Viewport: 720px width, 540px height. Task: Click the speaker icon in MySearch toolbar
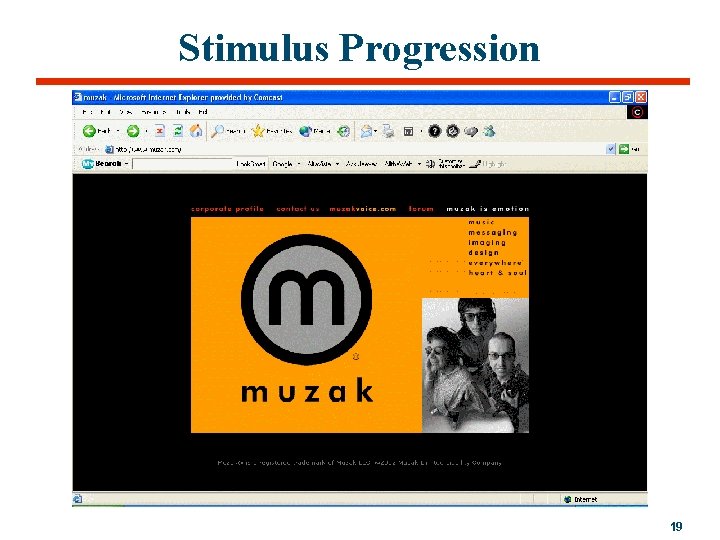tap(430, 163)
